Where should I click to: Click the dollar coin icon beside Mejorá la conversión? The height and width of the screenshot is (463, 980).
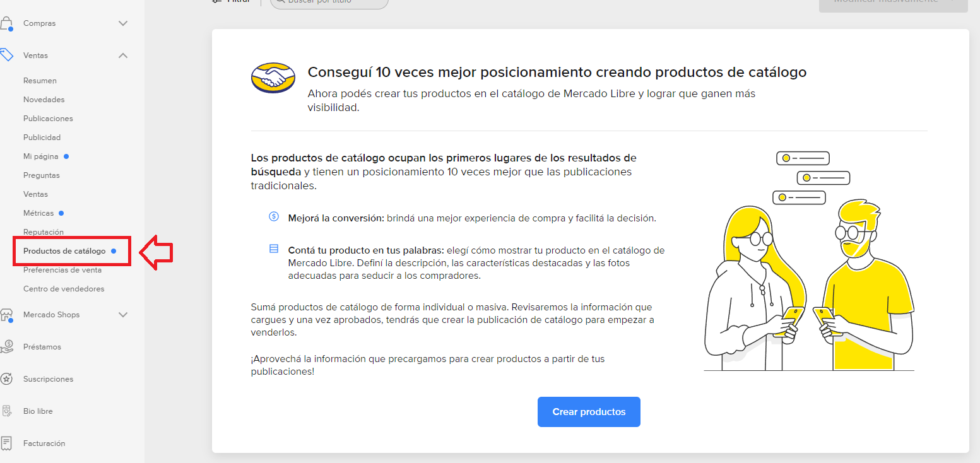pyautogui.click(x=273, y=216)
